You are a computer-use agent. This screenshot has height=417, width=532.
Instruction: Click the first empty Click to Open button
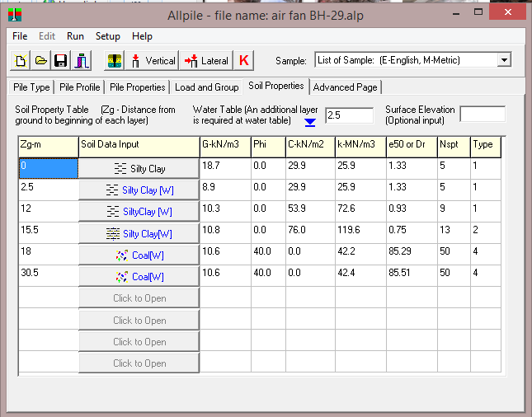pos(139,298)
